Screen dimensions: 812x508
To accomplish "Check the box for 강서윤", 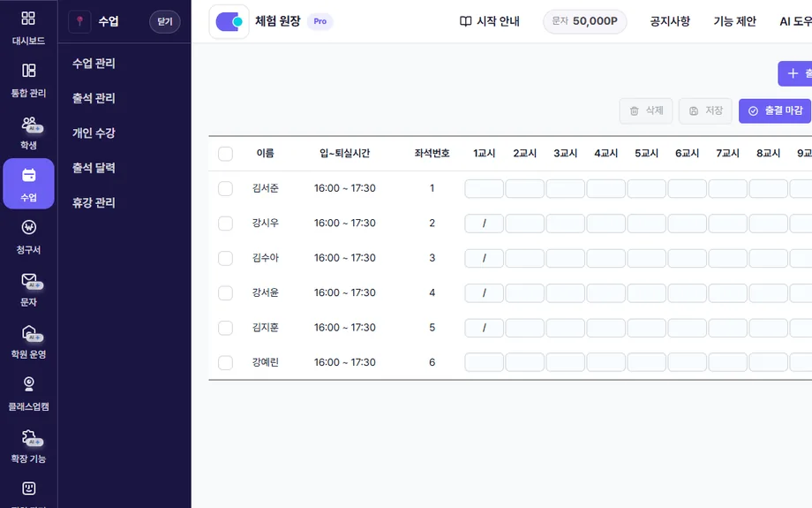I will [x=225, y=293].
